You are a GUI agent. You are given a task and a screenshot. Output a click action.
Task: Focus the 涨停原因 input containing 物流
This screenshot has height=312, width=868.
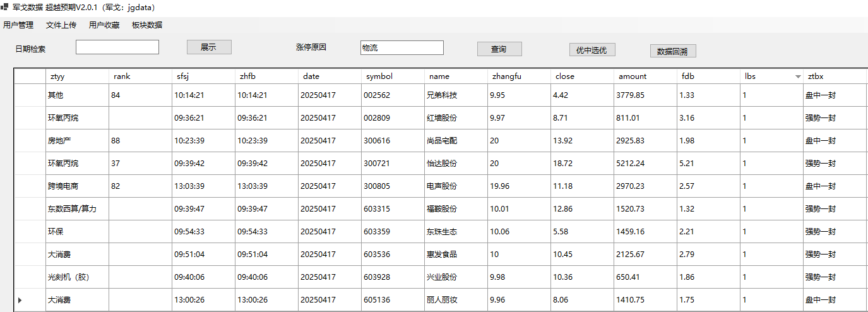click(402, 48)
